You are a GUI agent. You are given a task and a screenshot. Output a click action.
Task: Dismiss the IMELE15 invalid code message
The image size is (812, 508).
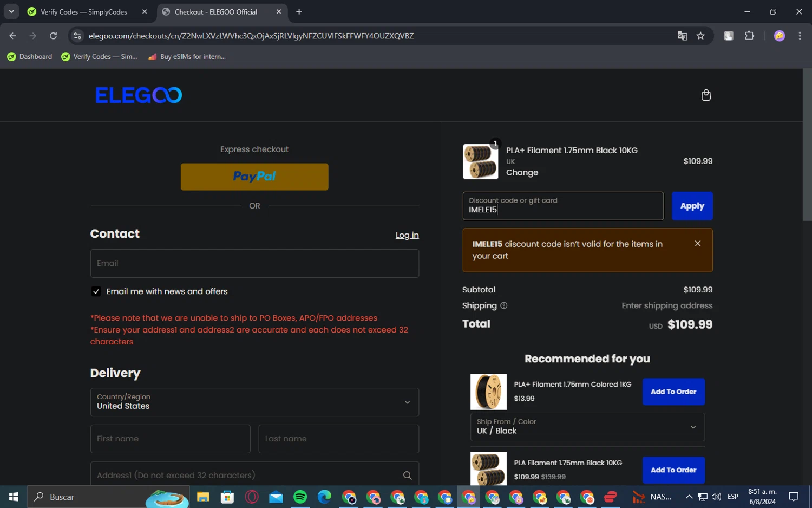(x=698, y=244)
